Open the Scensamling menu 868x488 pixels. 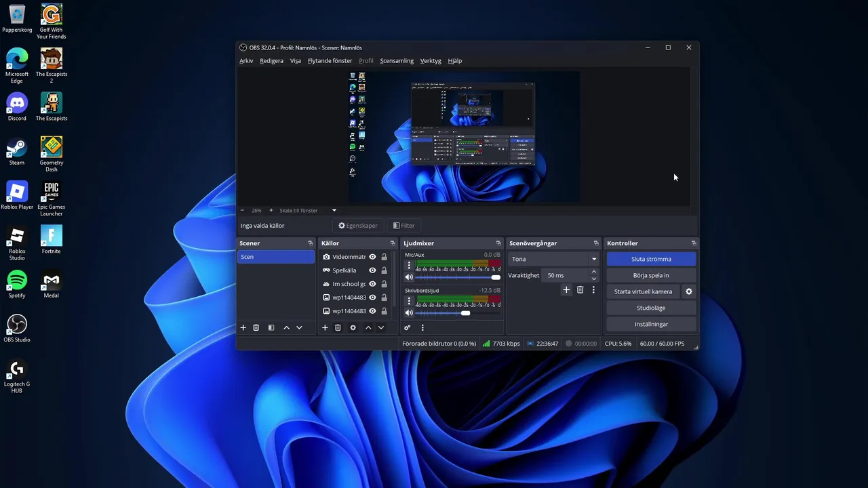point(397,60)
